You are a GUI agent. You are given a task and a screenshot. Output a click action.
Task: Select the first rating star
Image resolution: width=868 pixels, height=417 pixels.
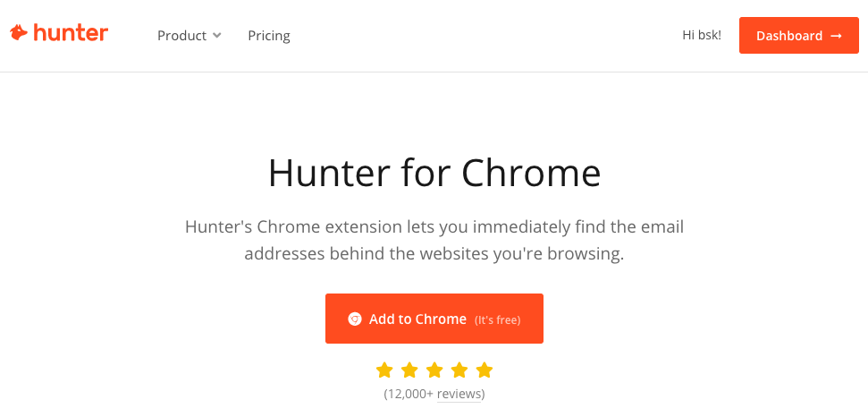(x=384, y=370)
